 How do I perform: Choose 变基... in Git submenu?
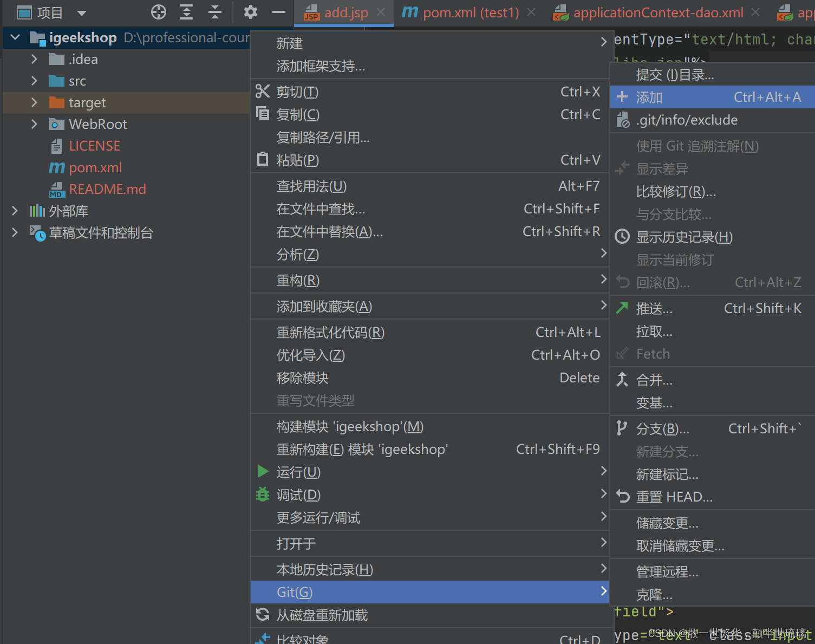713,402
